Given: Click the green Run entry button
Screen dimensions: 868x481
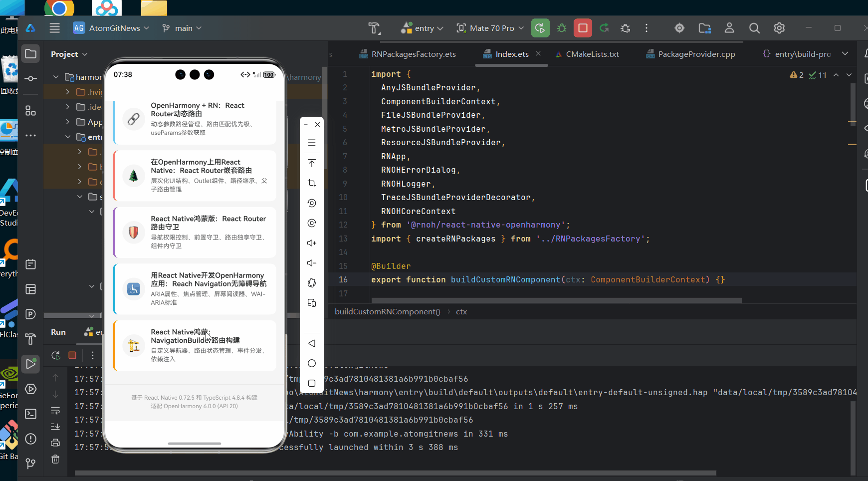Looking at the screenshot, I should (x=540, y=28).
